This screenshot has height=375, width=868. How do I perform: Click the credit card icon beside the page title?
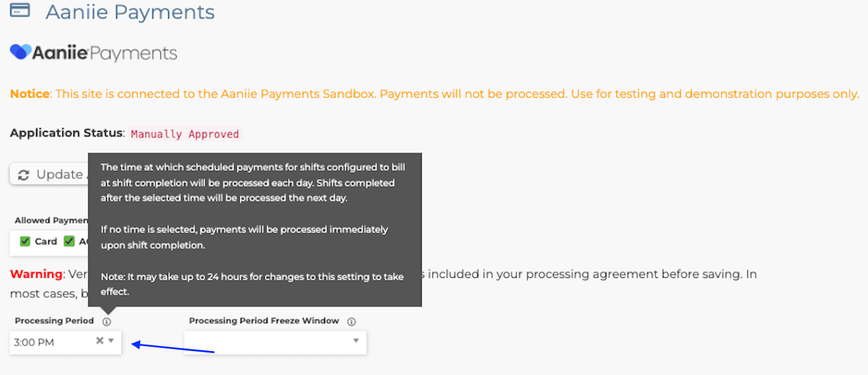point(20,10)
